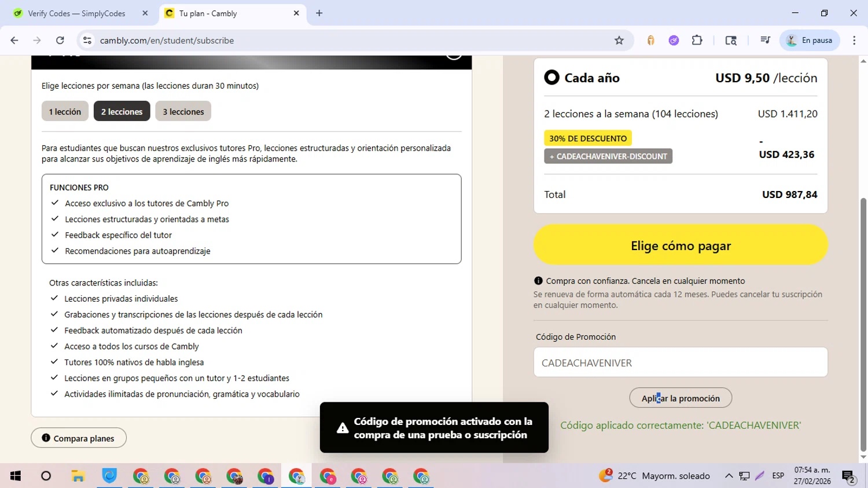Screen dimensions: 868x488
Task: Open the notification center icon
Action: tap(849, 476)
